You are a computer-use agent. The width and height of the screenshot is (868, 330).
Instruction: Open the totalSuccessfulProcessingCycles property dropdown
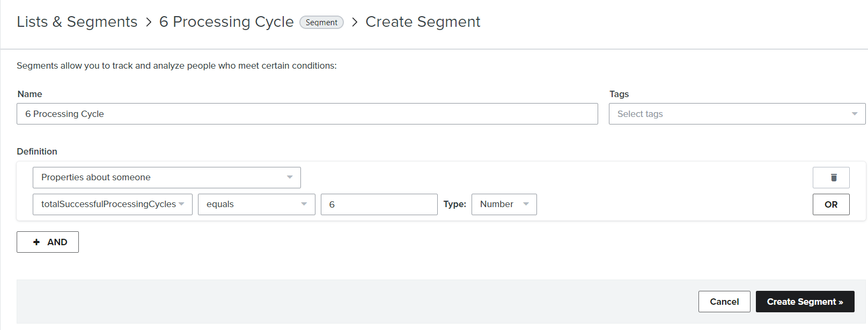point(113,204)
